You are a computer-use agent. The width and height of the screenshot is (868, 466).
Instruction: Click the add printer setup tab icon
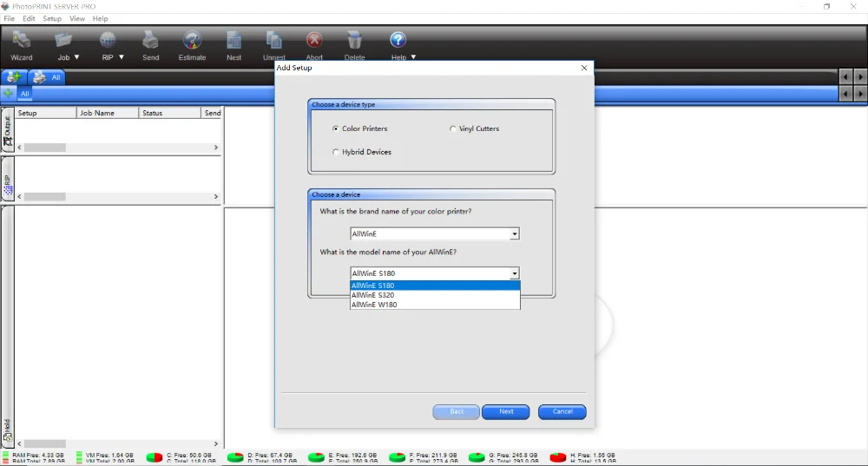tap(13, 77)
